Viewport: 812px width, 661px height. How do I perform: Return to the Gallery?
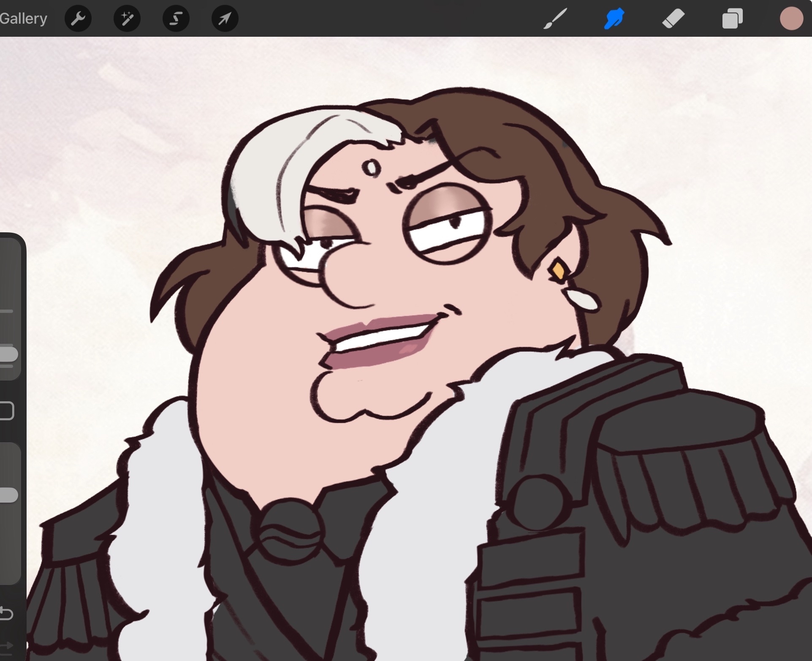click(23, 19)
